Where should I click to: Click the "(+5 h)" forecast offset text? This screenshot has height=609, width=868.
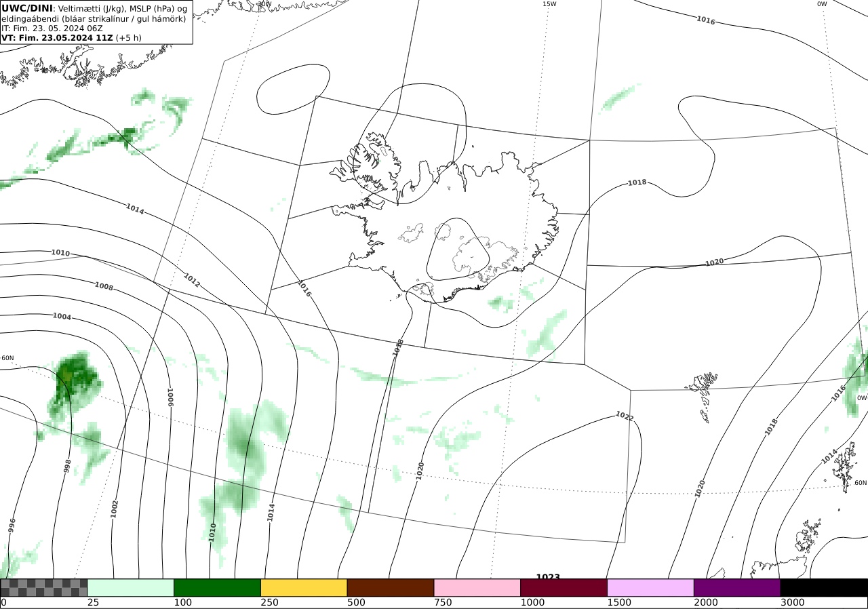coord(129,38)
